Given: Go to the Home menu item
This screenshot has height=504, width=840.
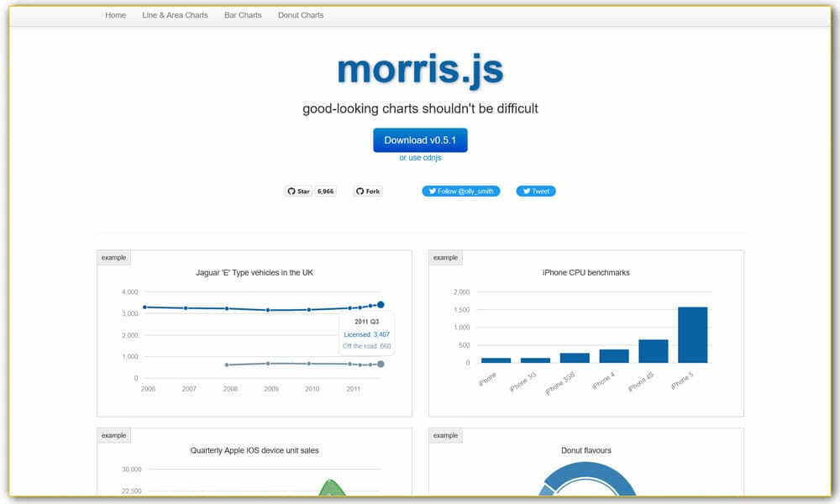Looking at the screenshot, I should pyautogui.click(x=115, y=14).
